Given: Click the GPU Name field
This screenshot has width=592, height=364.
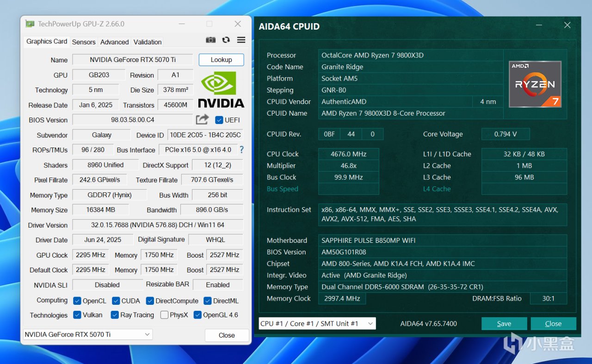Looking at the screenshot, I should [x=133, y=60].
